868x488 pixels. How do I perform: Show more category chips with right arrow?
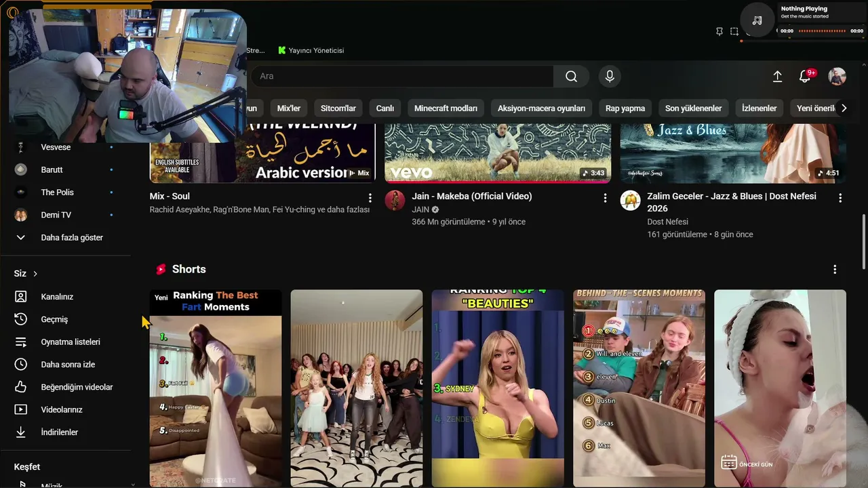pyautogui.click(x=844, y=108)
